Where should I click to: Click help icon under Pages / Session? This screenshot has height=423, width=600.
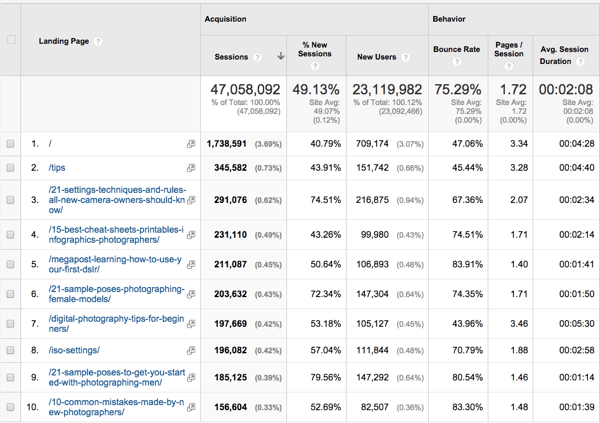[x=509, y=66]
